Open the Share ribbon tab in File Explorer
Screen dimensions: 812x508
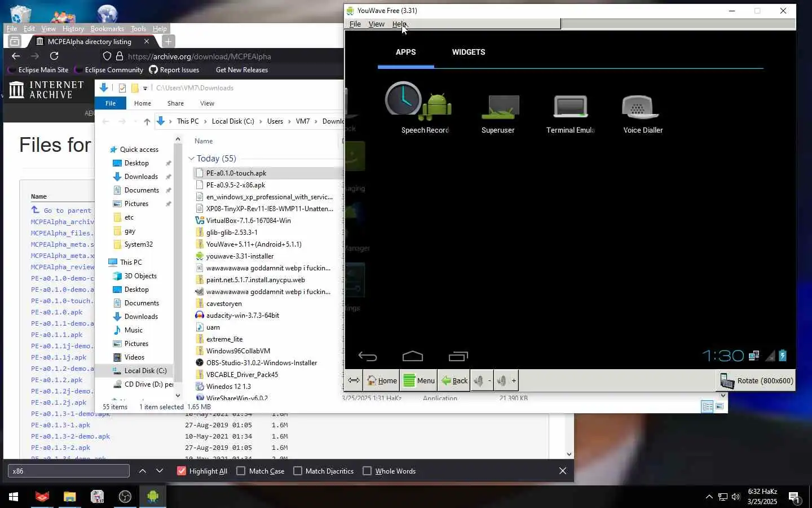click(175, 103)
